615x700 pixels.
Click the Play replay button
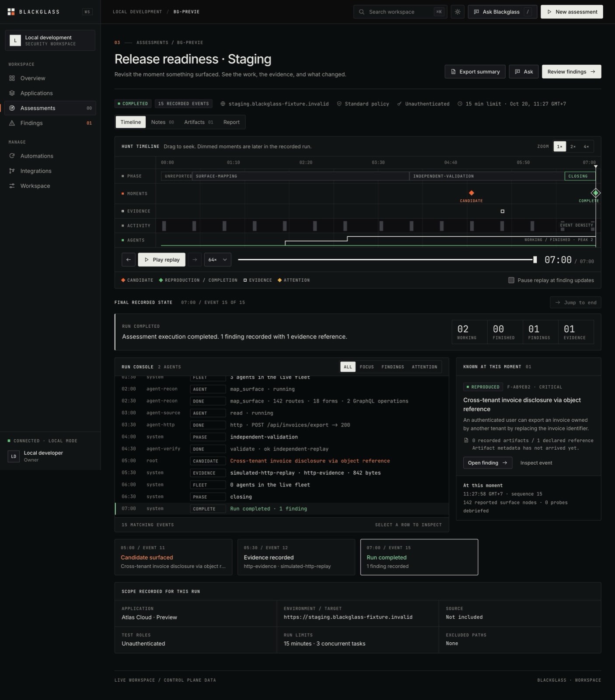(x=162, y=259)
